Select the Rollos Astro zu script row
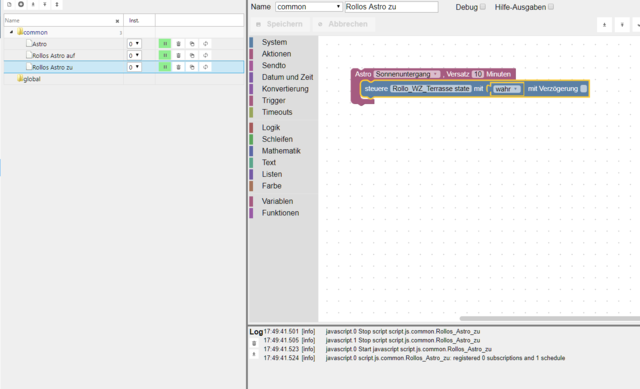 124,67
